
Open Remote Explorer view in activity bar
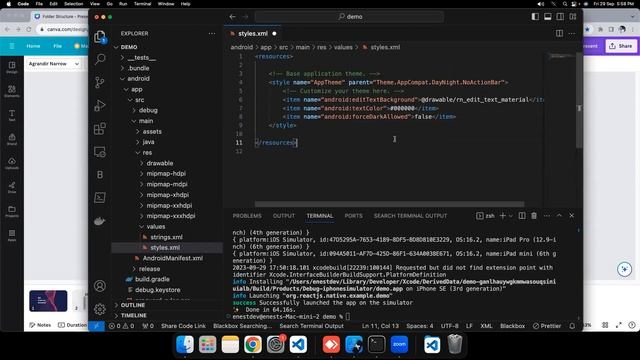click(x=100, y=152)
